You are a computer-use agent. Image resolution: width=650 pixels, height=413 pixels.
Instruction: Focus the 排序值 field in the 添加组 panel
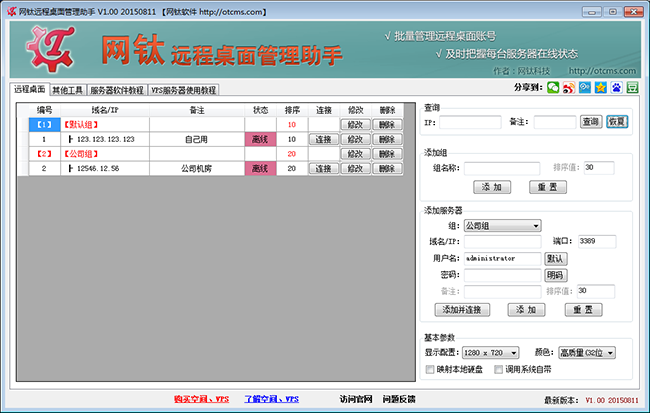[599, 168]
